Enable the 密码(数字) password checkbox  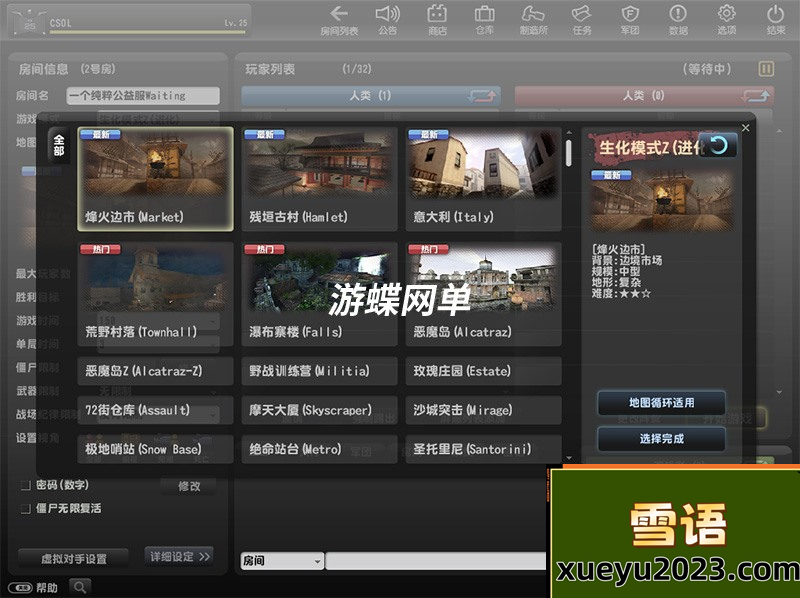click(26, 486)
